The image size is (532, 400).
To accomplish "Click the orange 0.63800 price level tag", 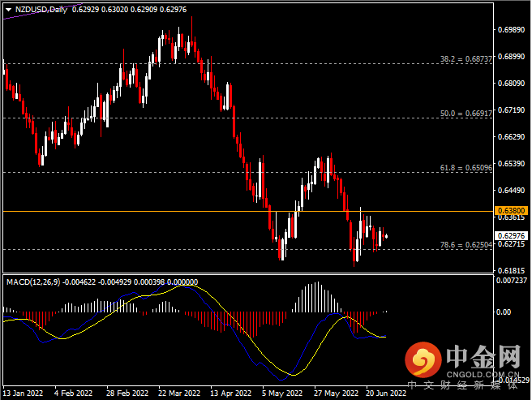I will pyautogui.click(x=511, y=210).
